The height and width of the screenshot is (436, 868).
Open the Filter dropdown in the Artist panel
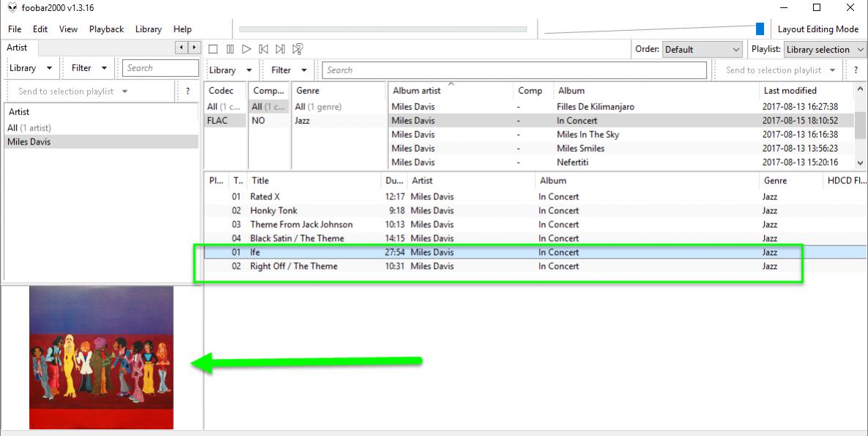(x=89, y=68)
